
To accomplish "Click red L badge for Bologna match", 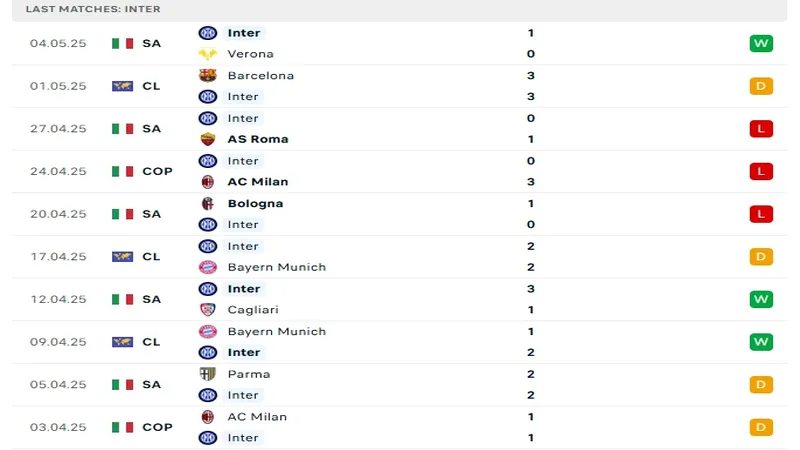I will [x=761, y=214].
